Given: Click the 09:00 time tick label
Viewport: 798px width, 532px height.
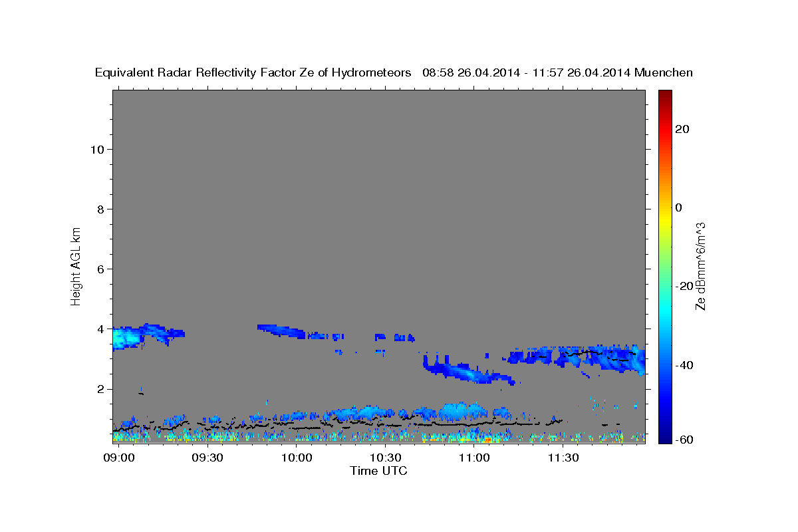Looking at the screenshot, I should [x=119, y=458].
